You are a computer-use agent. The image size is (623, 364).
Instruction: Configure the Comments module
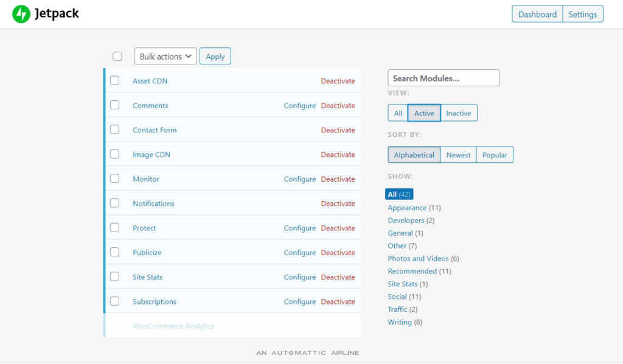coord(299,106)
